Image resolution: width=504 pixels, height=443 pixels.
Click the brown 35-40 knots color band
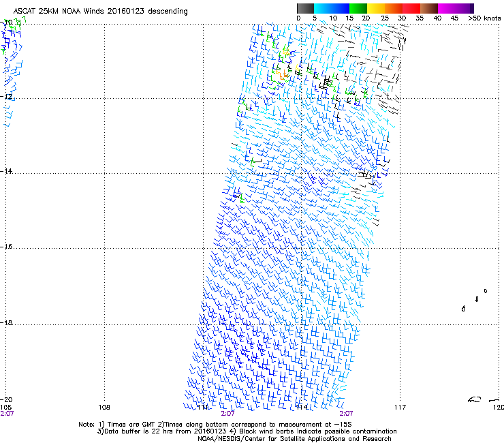(429, 8)
